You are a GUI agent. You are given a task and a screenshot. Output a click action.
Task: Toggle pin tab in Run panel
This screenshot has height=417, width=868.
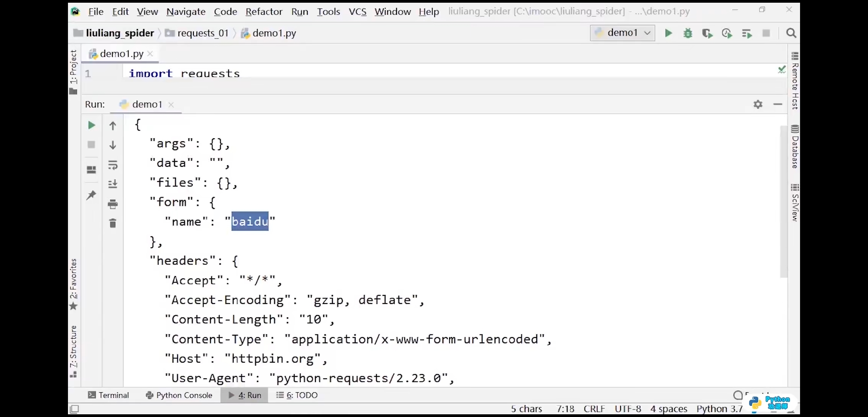coord(92,195)
